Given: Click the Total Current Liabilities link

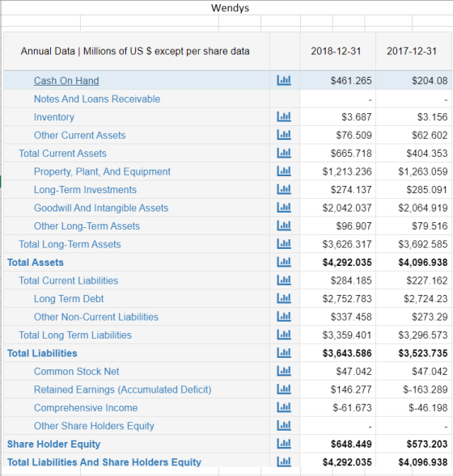Looking at the screenshot, I should (69, 280).
